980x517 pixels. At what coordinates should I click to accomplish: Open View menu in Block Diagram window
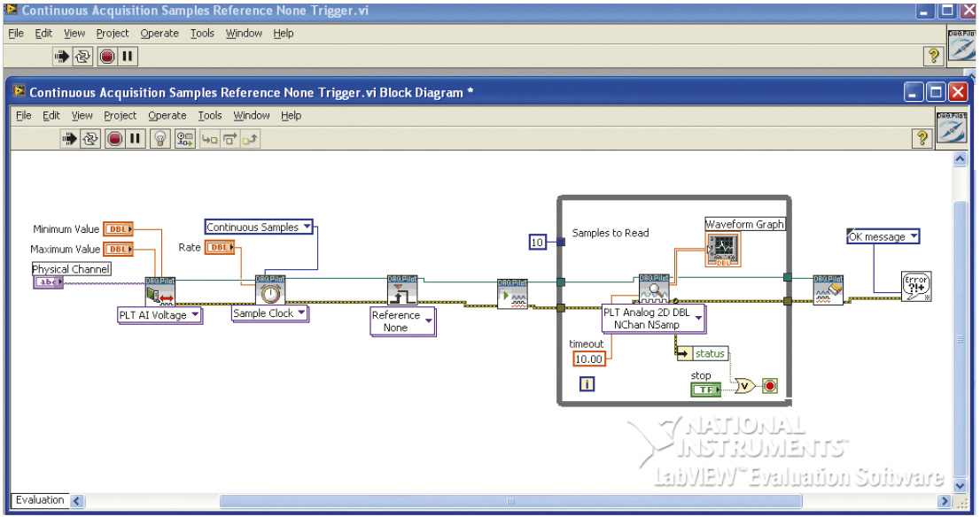tap(82, 115)
